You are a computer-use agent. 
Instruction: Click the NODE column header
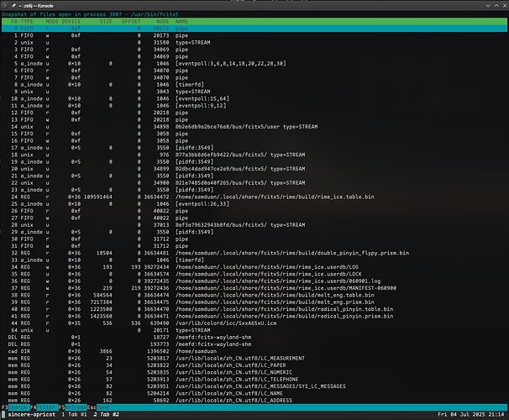163,22
